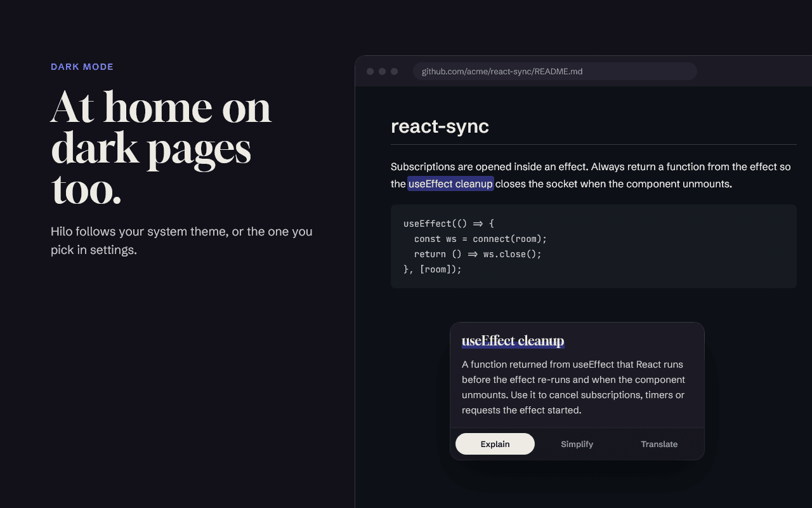Click the first window control dot
Screen dimensions: 812x508
pos(370,71)
